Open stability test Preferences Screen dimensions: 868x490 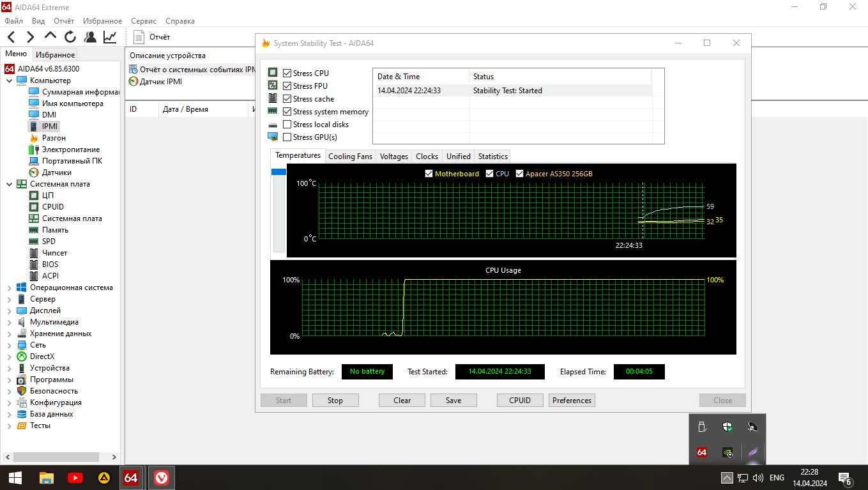pyautogui.click(x=572, y=401)
